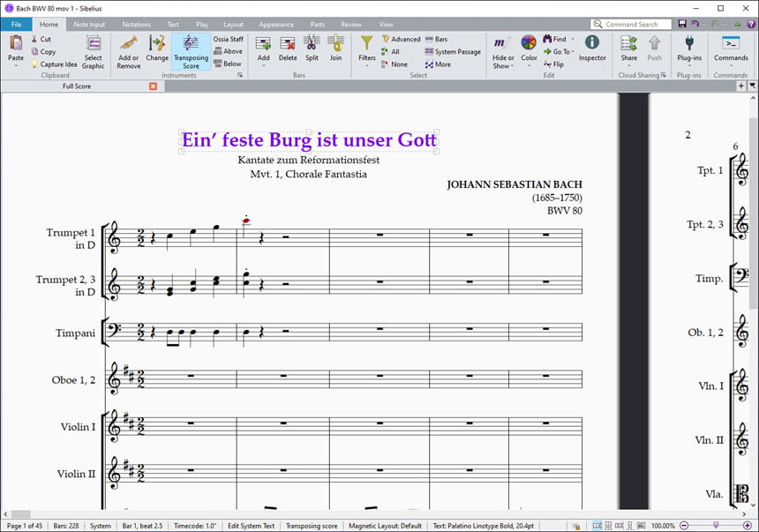759x532 pixels.
Task: Open Help with purple question mark
Action: tap(751, 24)
